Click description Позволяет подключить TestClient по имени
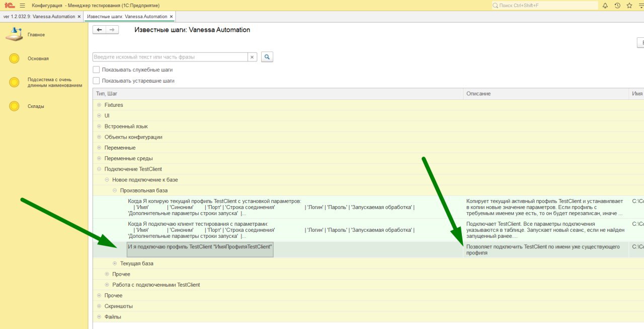Viewport: 644px width, 329px height. point(543,250)
